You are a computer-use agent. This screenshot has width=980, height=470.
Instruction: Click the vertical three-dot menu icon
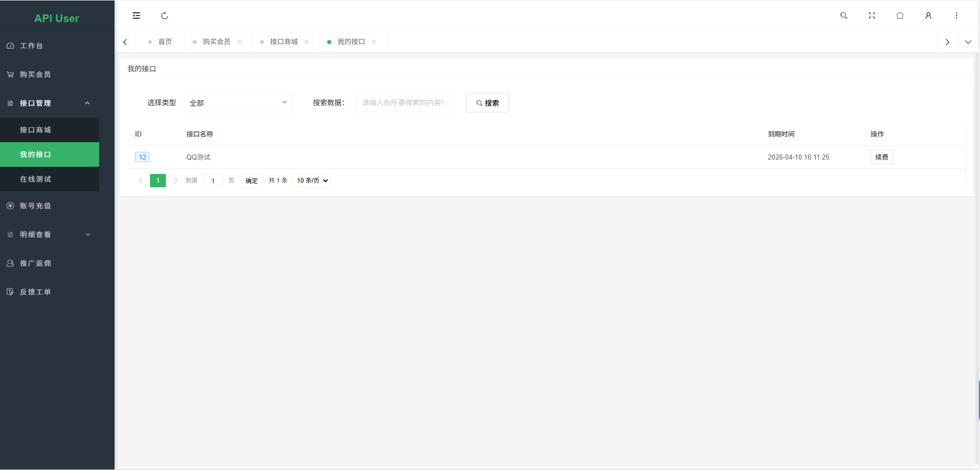(956, 15)
